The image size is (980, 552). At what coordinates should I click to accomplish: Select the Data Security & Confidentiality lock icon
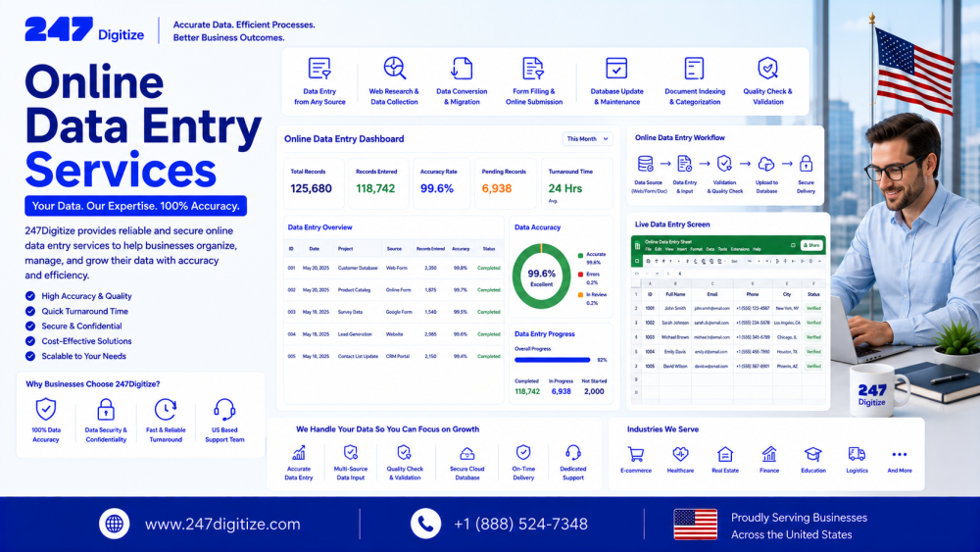pyautogui.click(x=106, y=410)
